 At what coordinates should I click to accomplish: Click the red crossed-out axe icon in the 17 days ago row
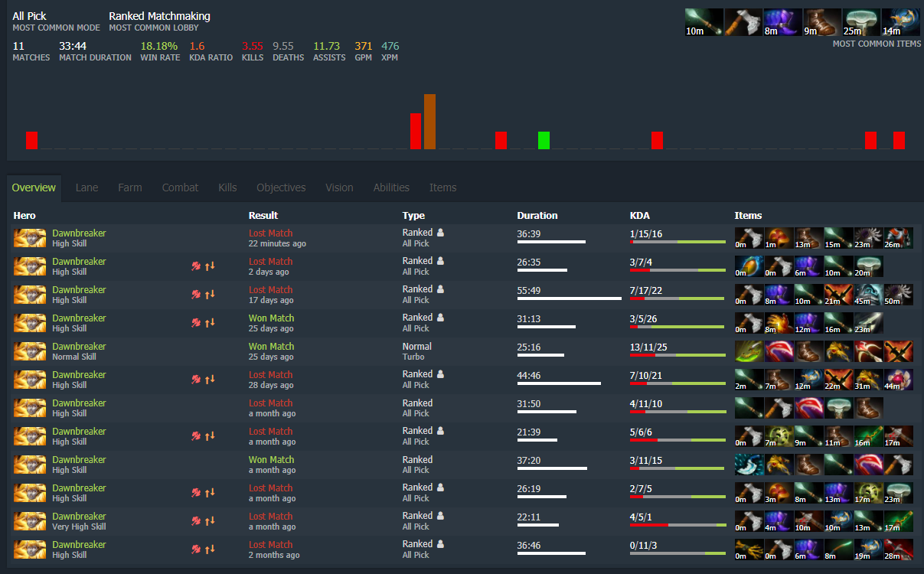coord(196,295)
